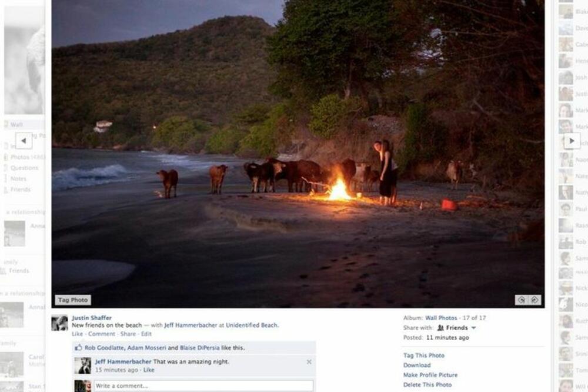Go to the Wall section in the sidebar
The height and width of the screenshot is (392, 588).
tap(16, 124)
